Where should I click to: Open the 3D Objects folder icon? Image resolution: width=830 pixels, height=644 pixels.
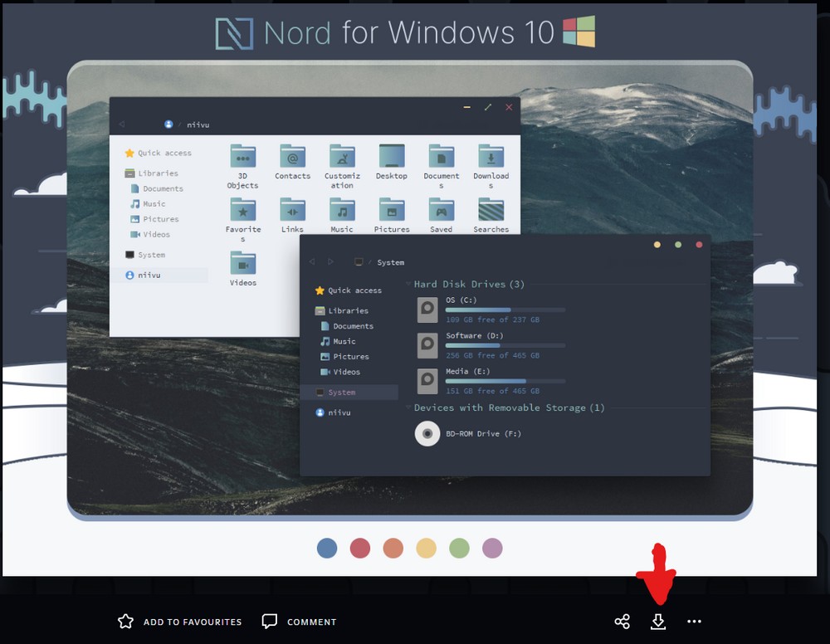(x=242, y=157)
